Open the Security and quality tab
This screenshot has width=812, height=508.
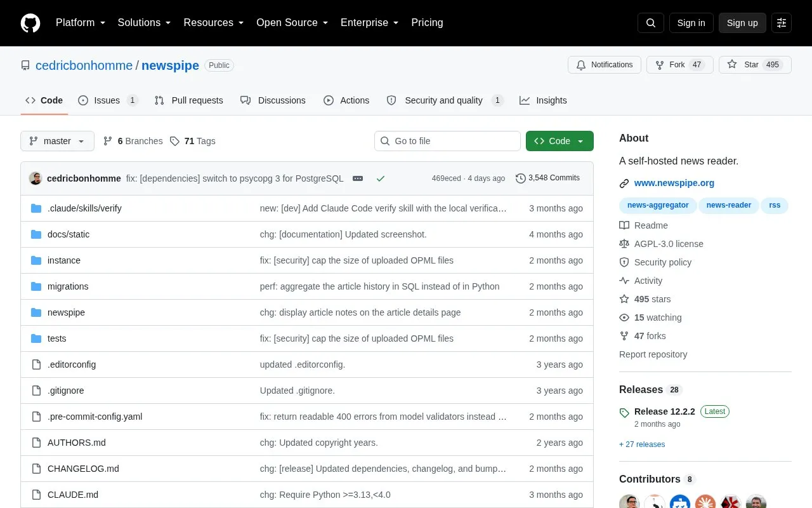(x=445, y=100)
